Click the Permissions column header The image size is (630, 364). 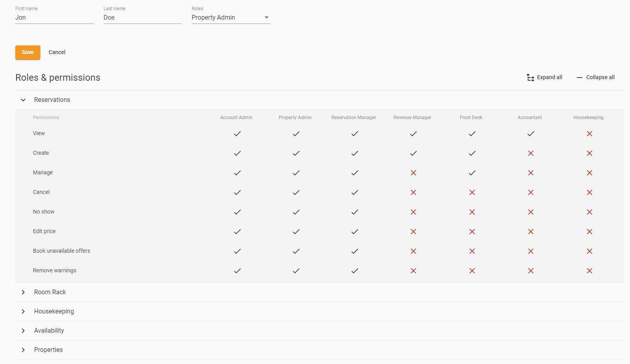tap(46, 118)
